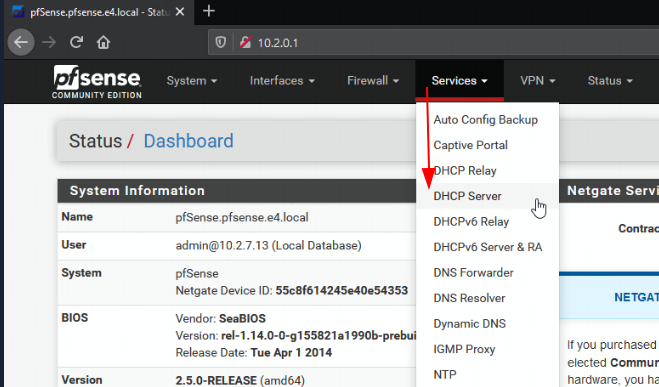Click the browser forward arrow
This screenshot has width=659, height=387.
click(x=49, y=42)
